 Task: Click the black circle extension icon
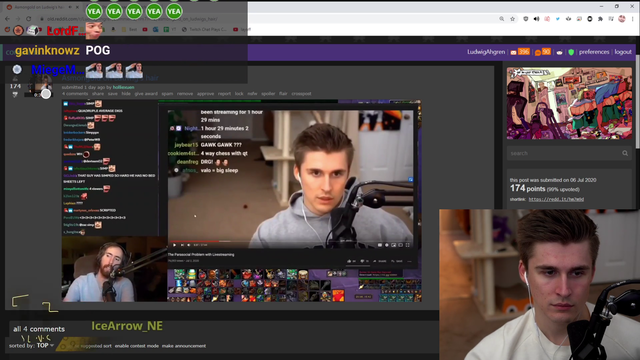tap(590, 19)
